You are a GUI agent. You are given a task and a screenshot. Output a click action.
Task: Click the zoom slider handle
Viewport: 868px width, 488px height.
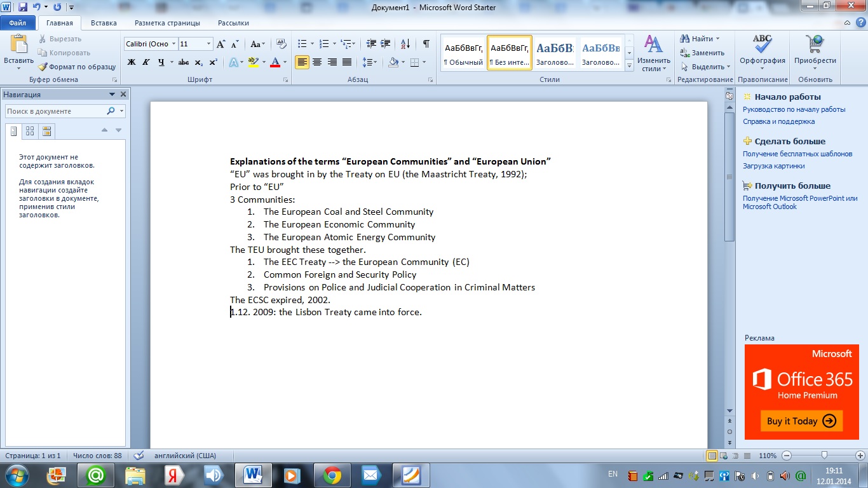coord(824,456)
